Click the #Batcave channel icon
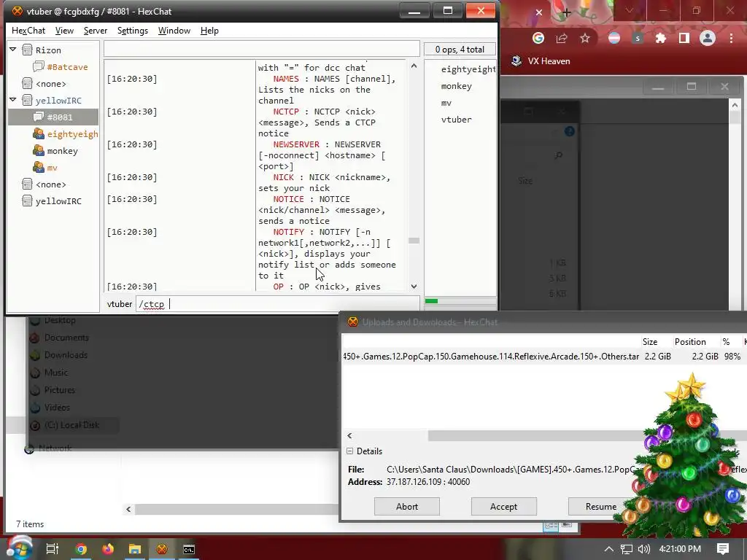Screen dimensions: 747x560 pos(39,66)
